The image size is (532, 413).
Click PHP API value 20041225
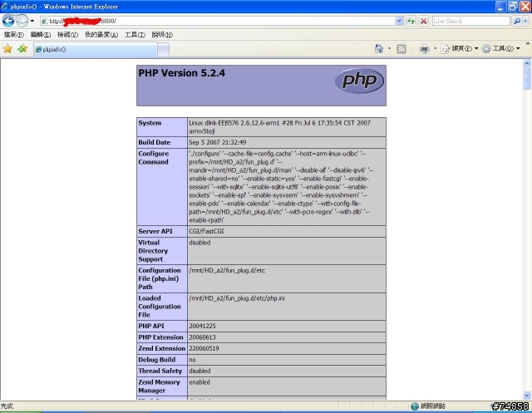tap(202, 327)
